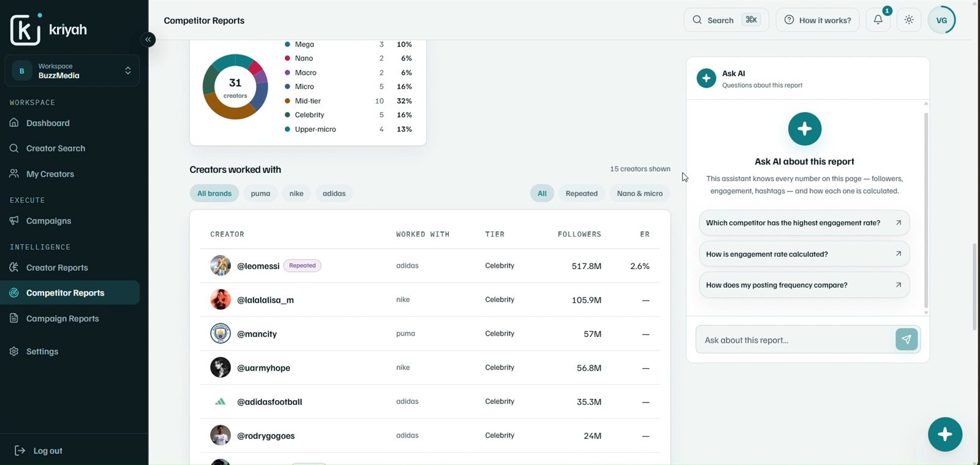This screenshot has width=980, height=465.
Task: Click the donut chart showing 31 creators
Action: 235,86
